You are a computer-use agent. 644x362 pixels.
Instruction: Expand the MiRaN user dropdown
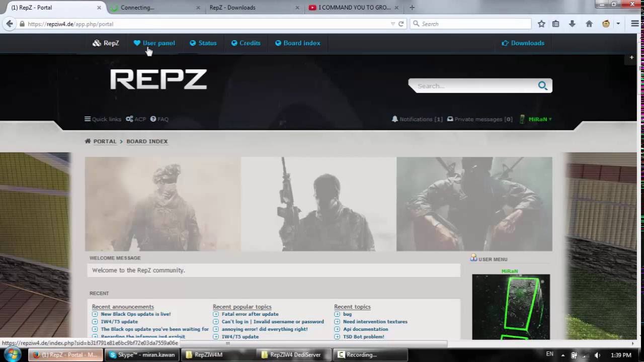point(536,119)
